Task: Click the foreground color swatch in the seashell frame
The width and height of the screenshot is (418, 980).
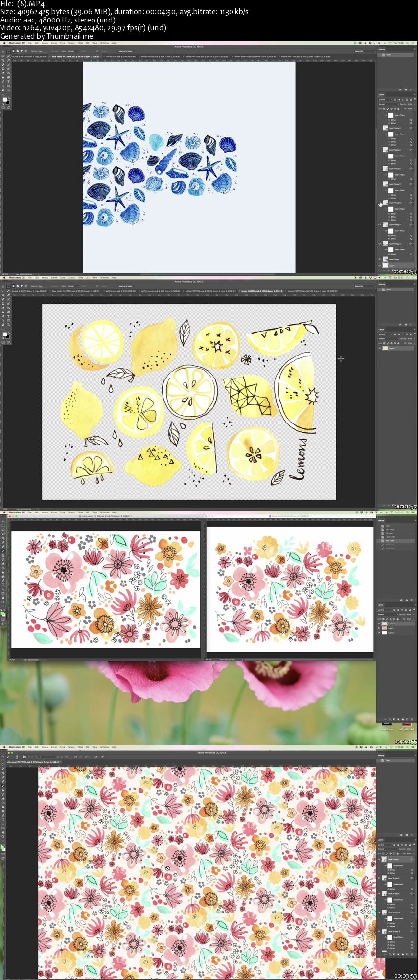Action: pos(5,100)
